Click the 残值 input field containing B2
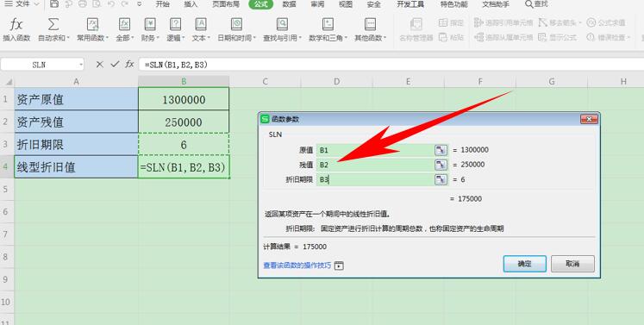 375,165
